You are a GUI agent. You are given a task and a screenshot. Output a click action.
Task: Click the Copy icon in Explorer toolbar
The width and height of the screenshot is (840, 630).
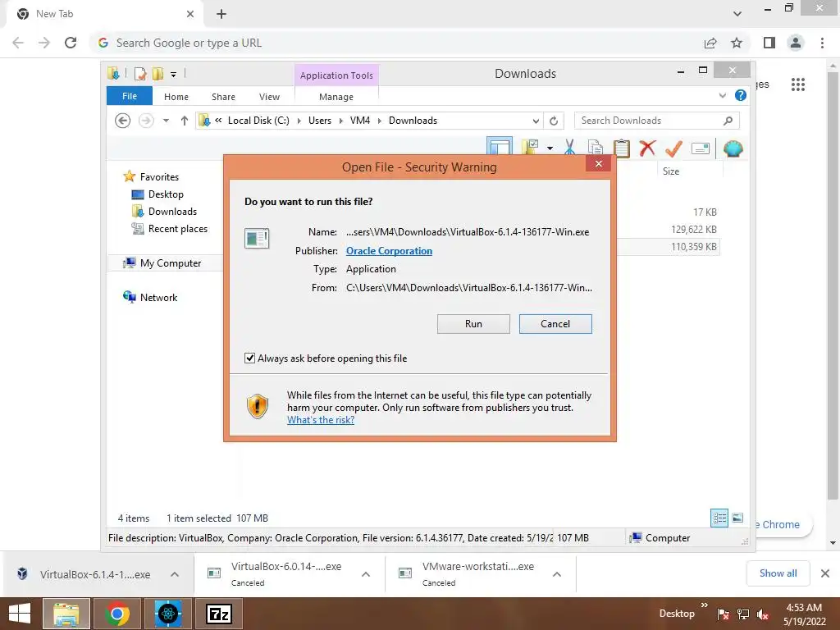[x=596, y=148]
